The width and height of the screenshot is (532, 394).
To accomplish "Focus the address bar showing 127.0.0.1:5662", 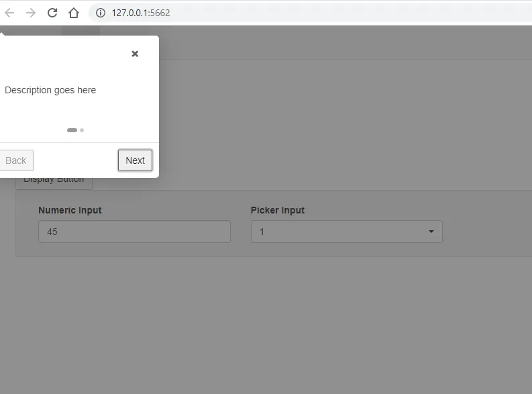I will click(x=311, y=13).
